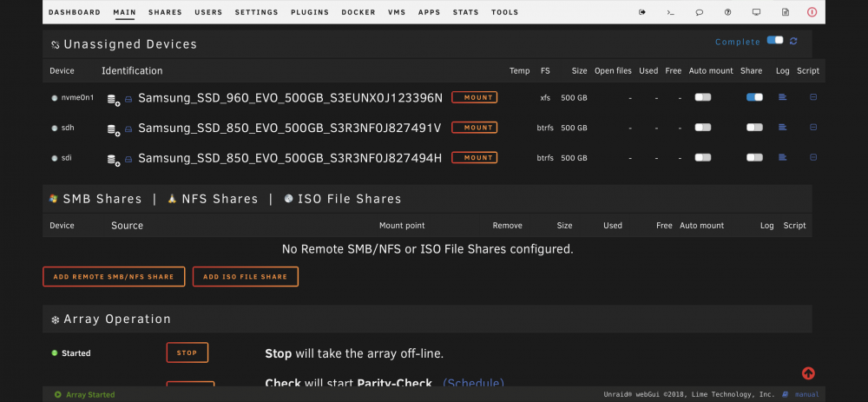The width and height of the screenshot is (868, 402).
Task: Click the status dot for nvme0n1
Action: click(54, 98)
